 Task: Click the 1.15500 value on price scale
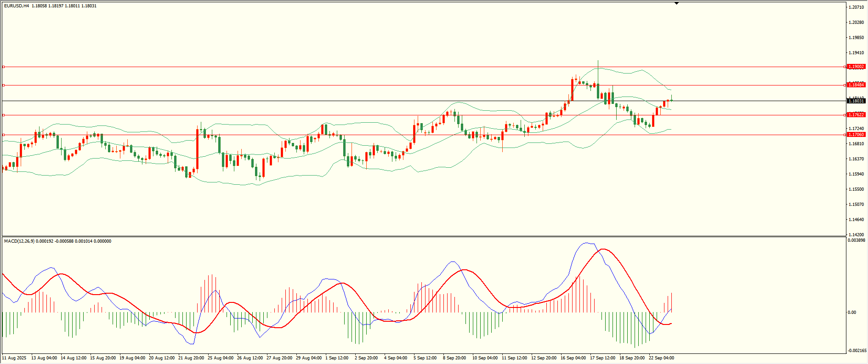[x=856, y=189]
